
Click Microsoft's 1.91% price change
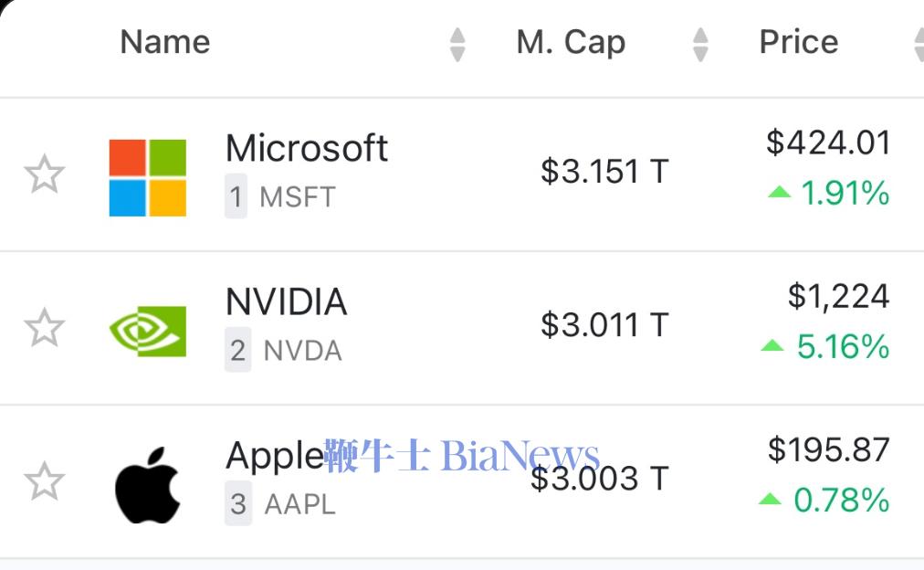[845, 194]
